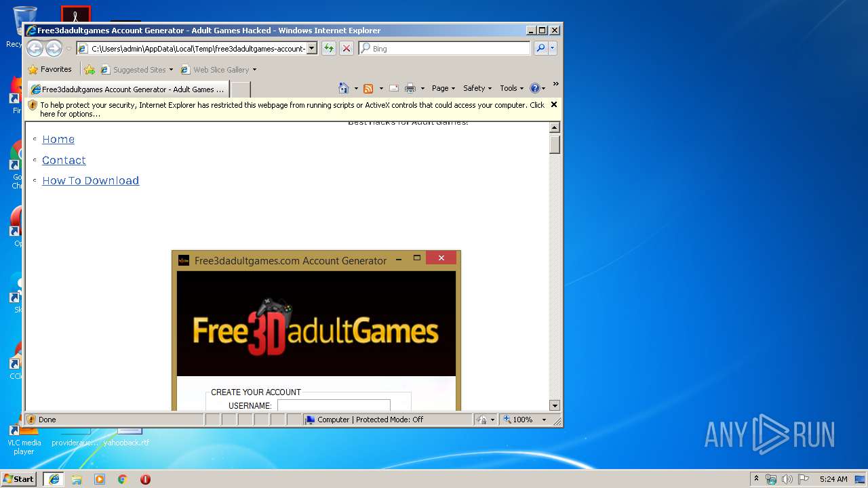The width and height of the screenshot is (868, 488).
Task: Follow the Home link on the page
Action: [x=58, y=139]
